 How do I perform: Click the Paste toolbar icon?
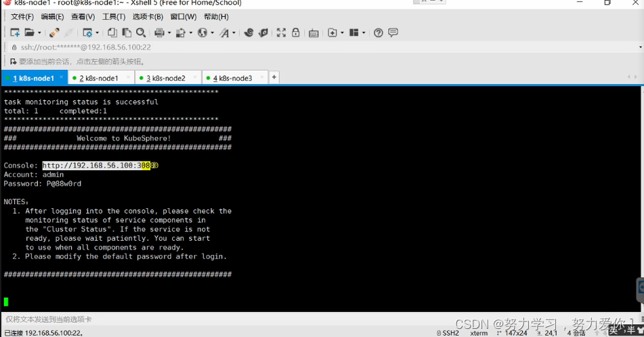[127, 33]
